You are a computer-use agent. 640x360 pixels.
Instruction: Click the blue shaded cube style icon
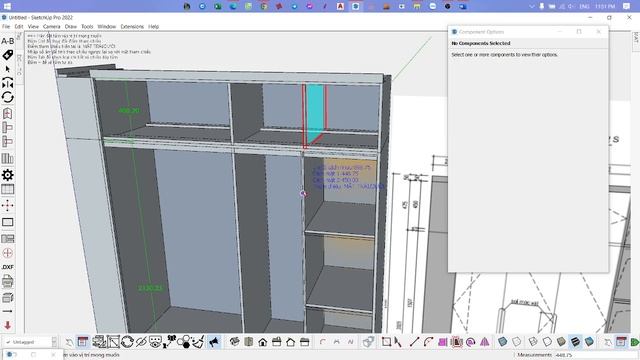point(503,342)
